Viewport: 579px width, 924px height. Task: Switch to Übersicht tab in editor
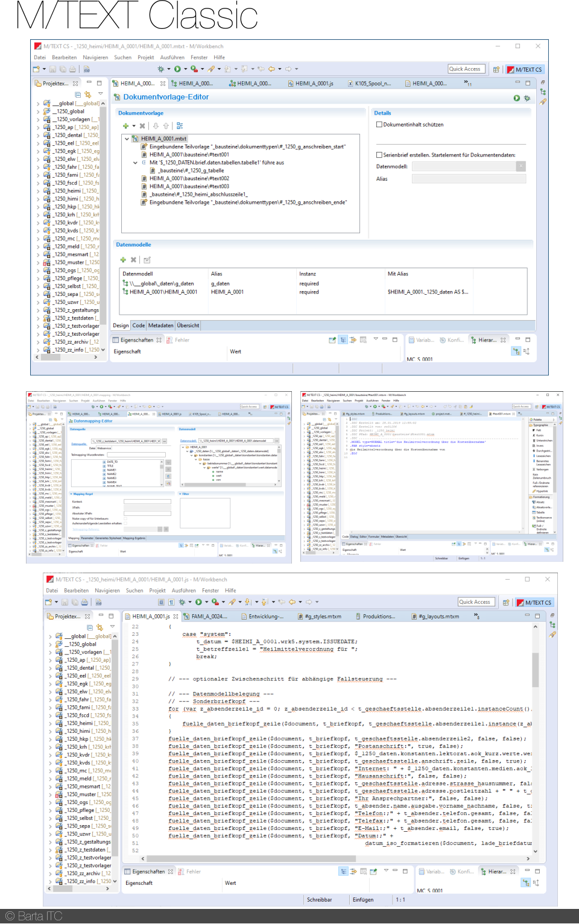coord(188,325)
